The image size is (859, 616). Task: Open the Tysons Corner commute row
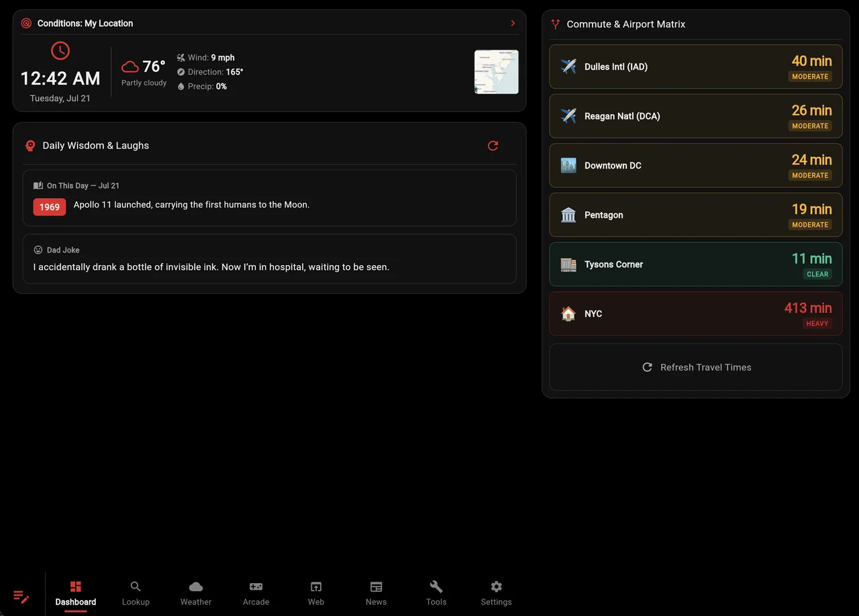pyautogui.click(x=696, y=264)
